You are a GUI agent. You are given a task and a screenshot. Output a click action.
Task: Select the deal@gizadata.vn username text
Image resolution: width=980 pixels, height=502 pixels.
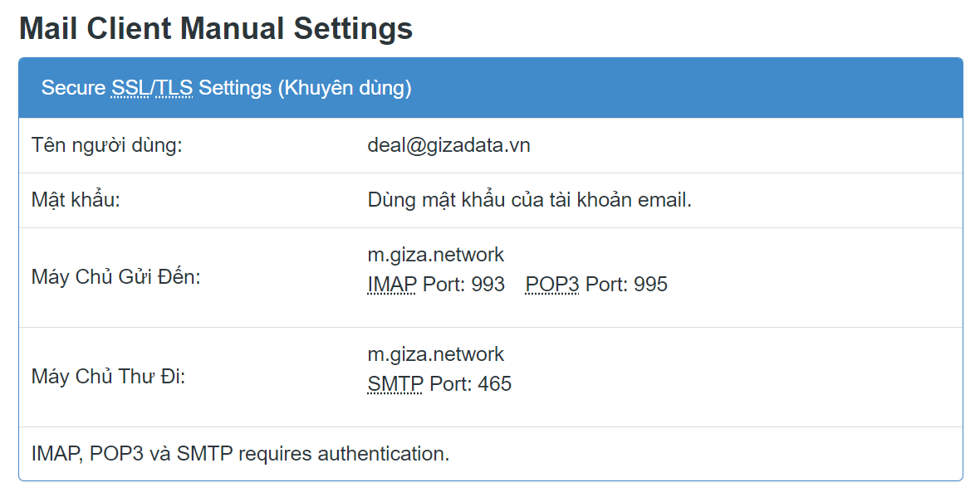tap(448, 145)
